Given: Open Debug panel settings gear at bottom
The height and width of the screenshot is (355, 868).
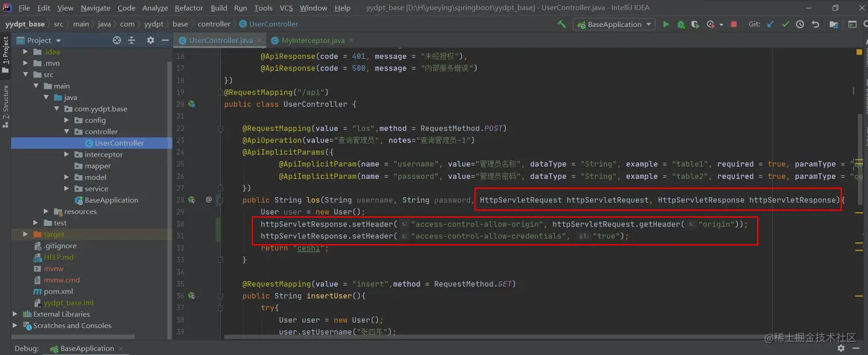Looking at the screenshot, I should click(841, 348).
